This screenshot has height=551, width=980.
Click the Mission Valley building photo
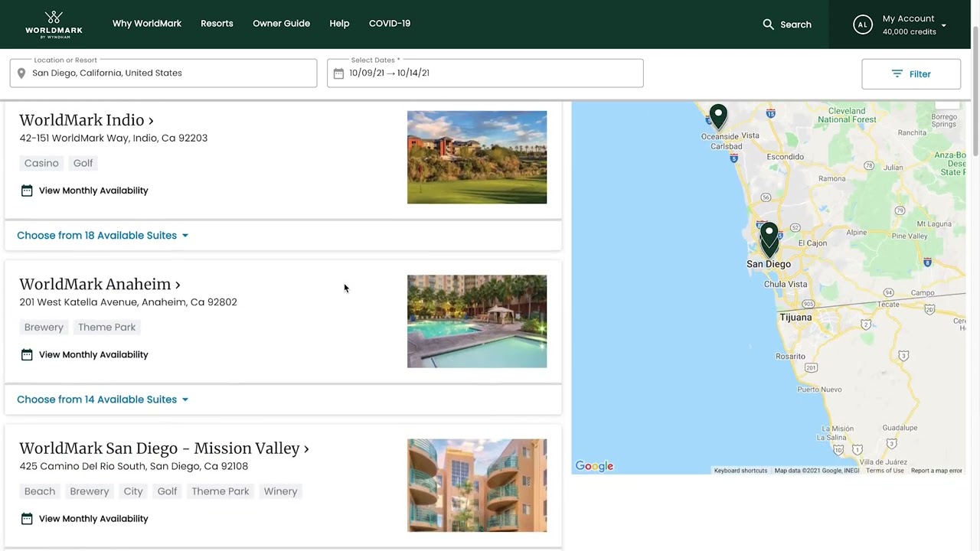(477, 485)
